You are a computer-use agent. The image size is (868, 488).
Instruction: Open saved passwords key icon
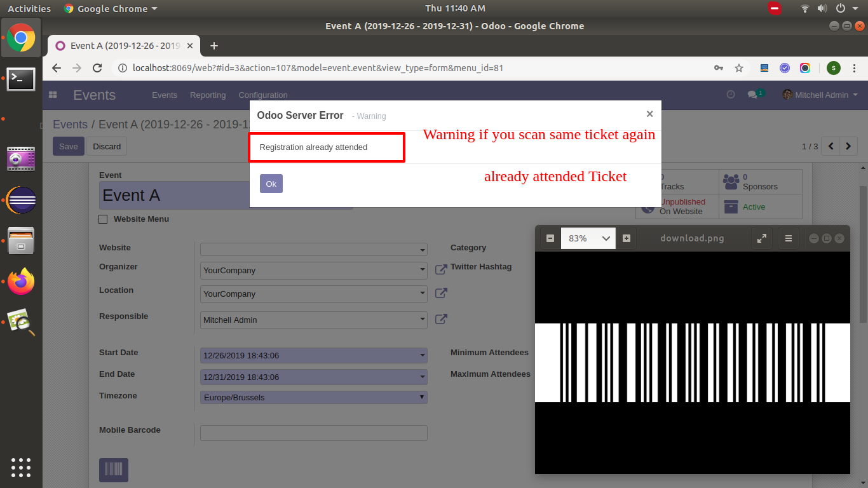pyautogui.click(x=719, y=68)
